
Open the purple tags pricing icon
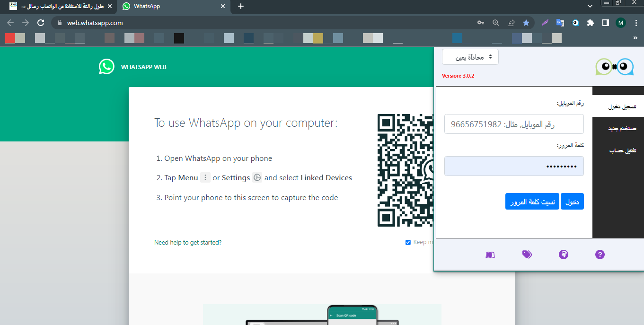(x=527, y=255)
